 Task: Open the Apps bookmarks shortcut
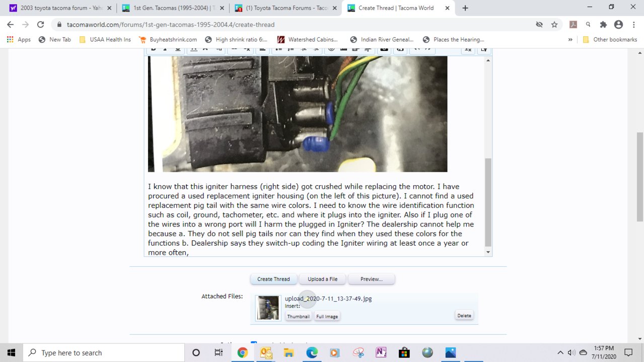(x=19, y=39)
